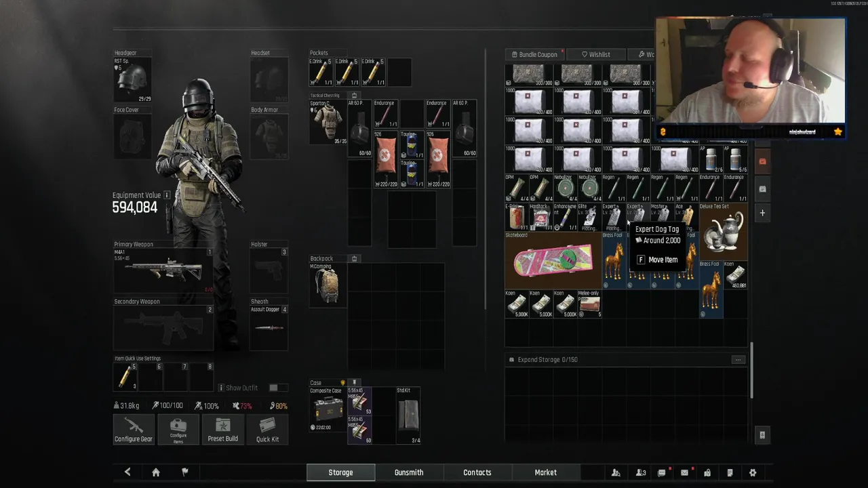The height and width of the screenshot is (488, 868).
Task: Select the orange storage page icon
Action: [x=762, y=161]
